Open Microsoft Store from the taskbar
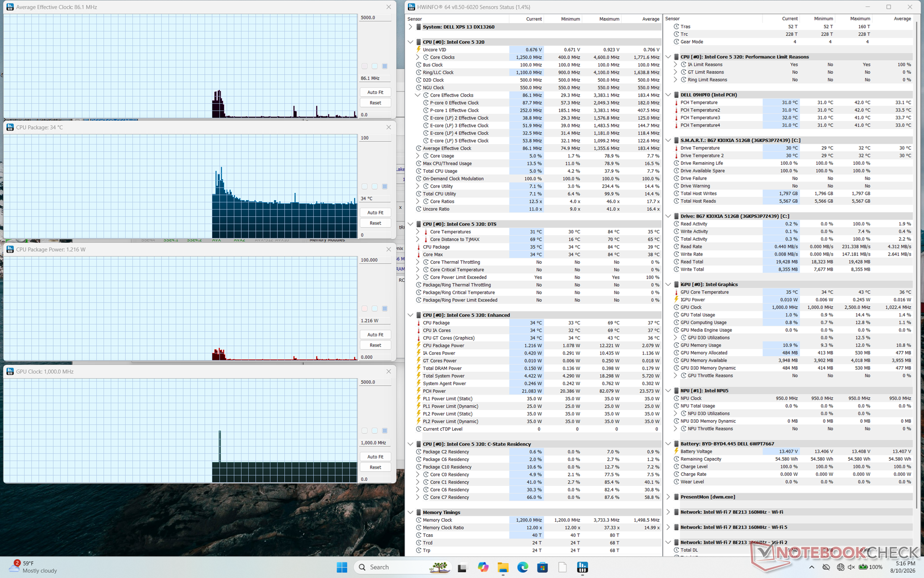Screen dimensions: 924x578 tap(542, 567)
